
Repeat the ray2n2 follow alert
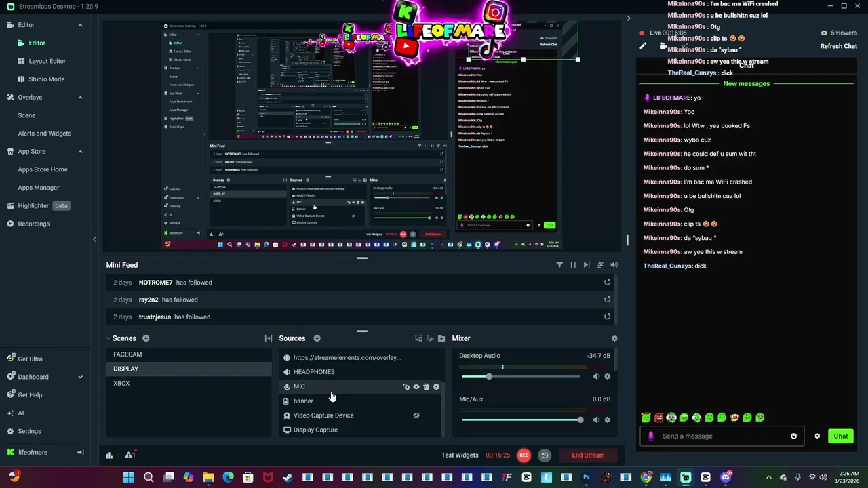tap(607, 299)
